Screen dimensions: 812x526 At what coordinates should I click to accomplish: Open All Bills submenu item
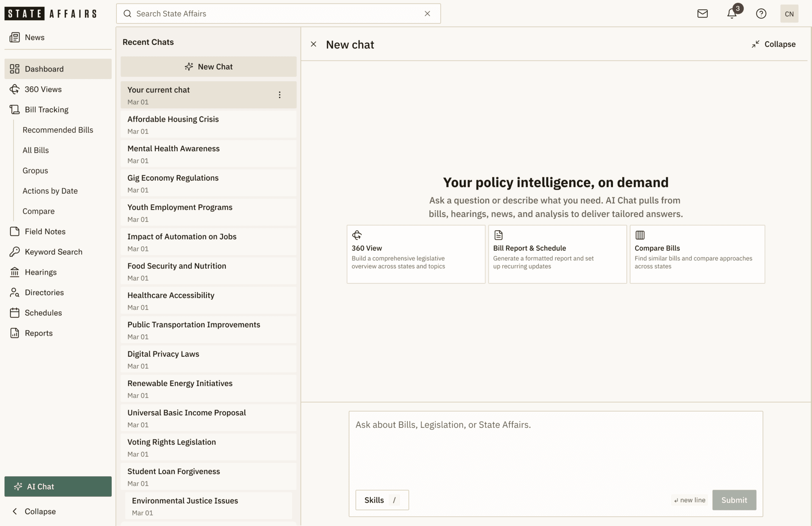(36, 150)
